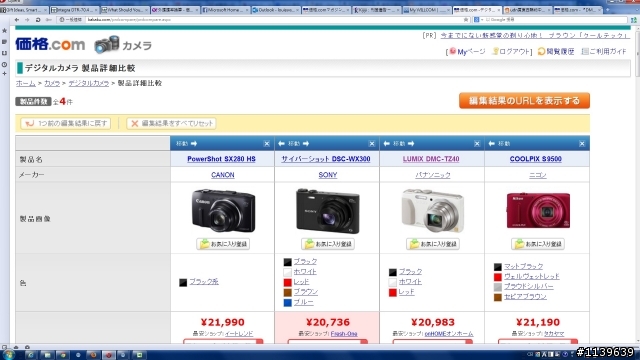
Task: Switch to Microsoft Home browser tab
Action: (225, 10)
